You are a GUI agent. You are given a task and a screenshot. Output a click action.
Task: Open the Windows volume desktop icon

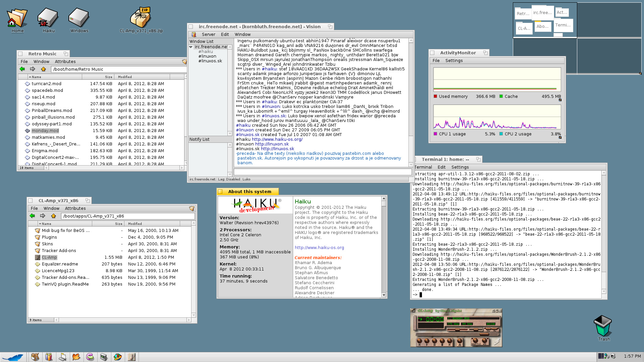pos(79,20)
